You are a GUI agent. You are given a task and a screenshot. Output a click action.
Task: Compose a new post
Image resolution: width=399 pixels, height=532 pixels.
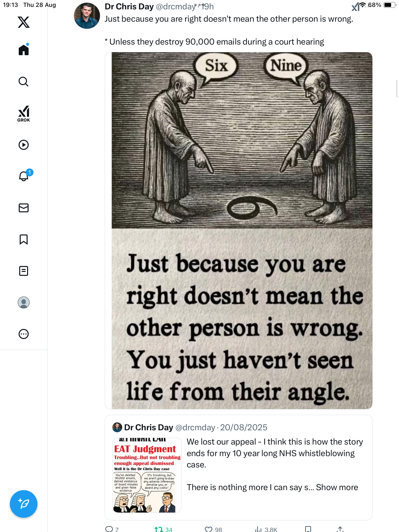[x=24, y=504]
